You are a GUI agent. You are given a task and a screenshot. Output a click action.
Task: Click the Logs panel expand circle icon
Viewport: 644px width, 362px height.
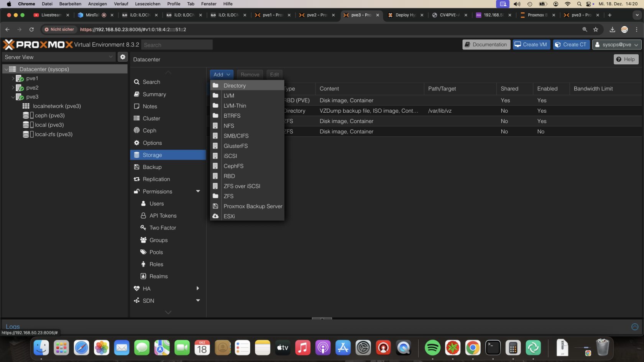pos(635,327)
